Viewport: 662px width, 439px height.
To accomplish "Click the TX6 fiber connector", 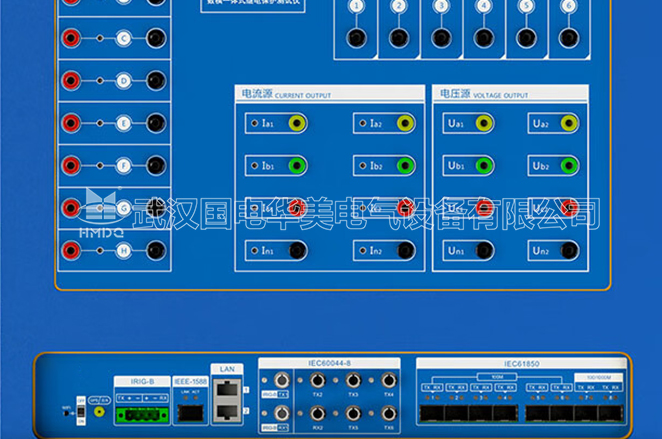I will coord(389,413).
